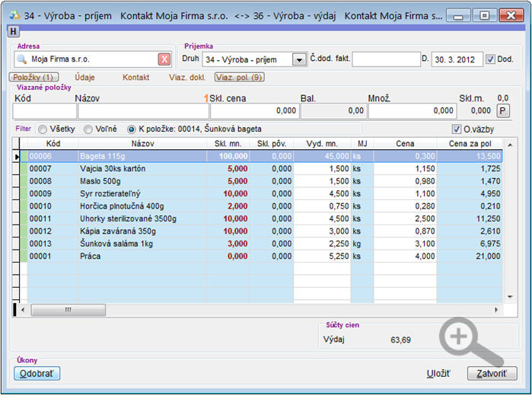The image size is (532, 395).
Task: Click the Odobrať button
Action: tap(37, 373)
